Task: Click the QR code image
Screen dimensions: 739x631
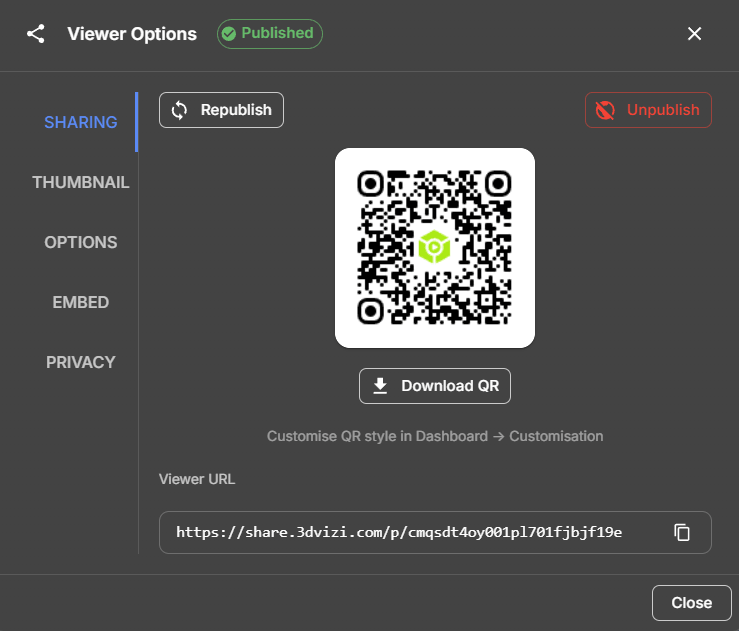Action: (x=435, y=248)
